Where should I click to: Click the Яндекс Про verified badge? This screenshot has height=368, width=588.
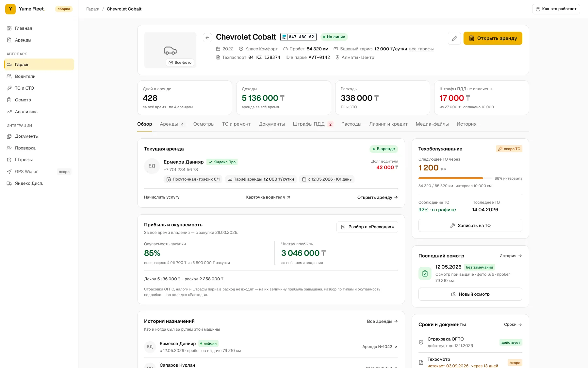coord(222,162)
